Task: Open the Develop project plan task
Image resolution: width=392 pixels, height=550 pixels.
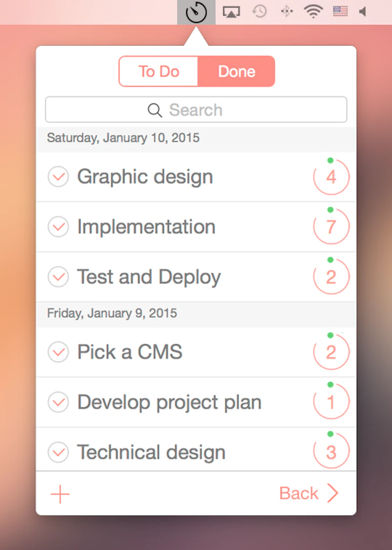Action: (x=169, y=403)
